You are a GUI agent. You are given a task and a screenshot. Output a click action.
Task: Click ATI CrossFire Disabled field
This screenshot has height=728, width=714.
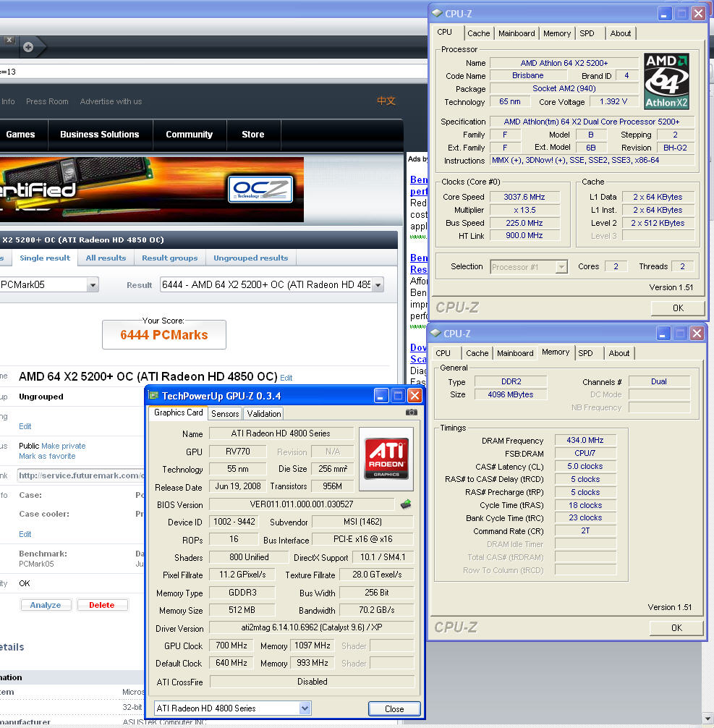coord(312,682)
